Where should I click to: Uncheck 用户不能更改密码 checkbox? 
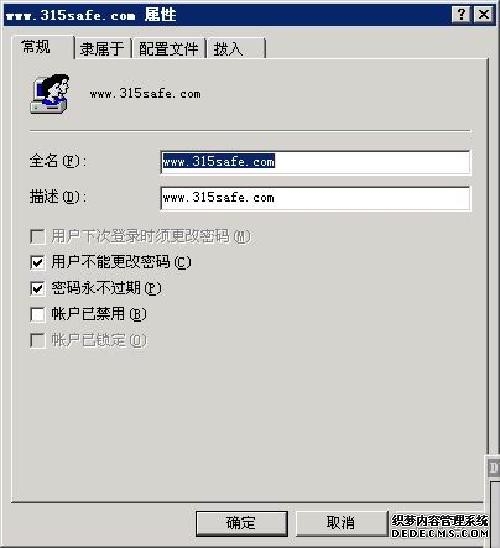[37, 262]
